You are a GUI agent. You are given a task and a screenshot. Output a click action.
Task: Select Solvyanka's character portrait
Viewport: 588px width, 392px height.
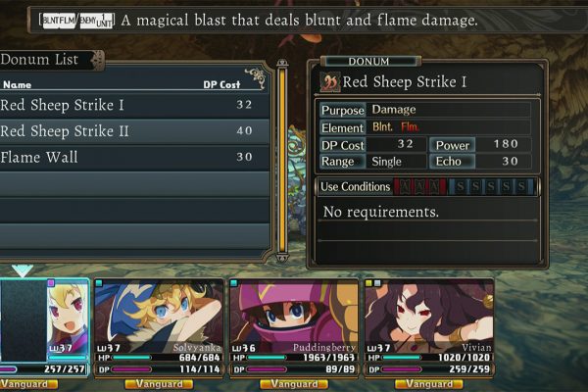pyautogui.click(x=159, y=316)
